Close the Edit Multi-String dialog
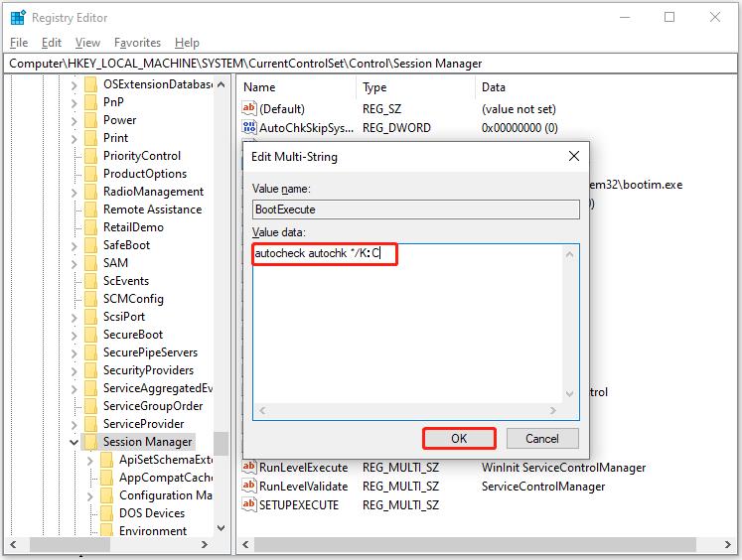The height and width of the screenshot is (560, 742). click(574, 156)
